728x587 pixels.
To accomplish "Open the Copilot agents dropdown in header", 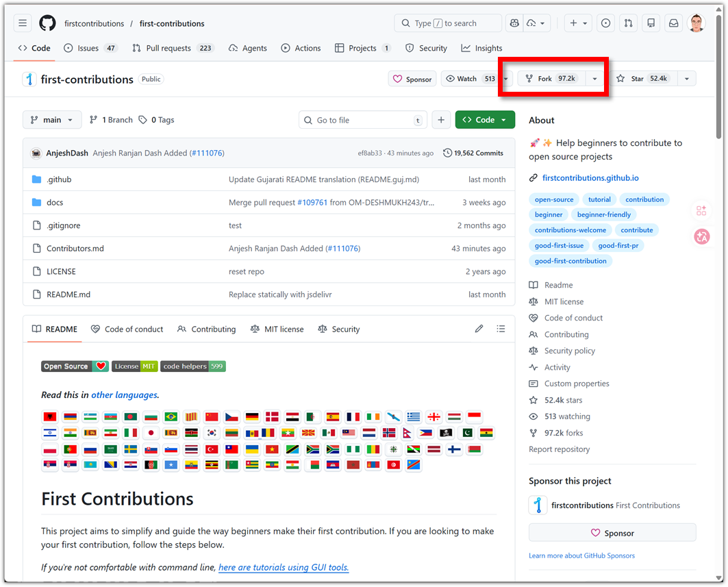I will tap(537, 23).
